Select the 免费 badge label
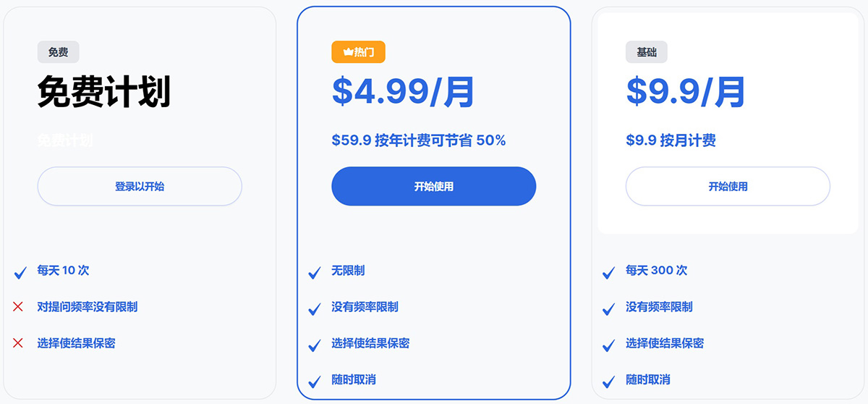The height and width of the screenshot is (404, 868). pos(59,52)
